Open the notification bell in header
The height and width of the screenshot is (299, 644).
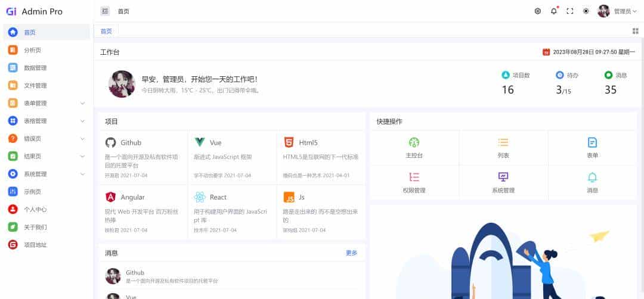pos(553,11)
